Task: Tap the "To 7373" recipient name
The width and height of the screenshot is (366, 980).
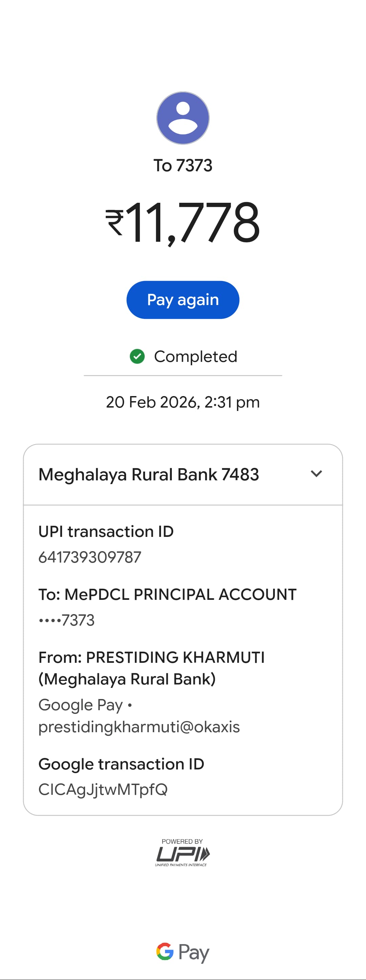Action: pos(183,166)
